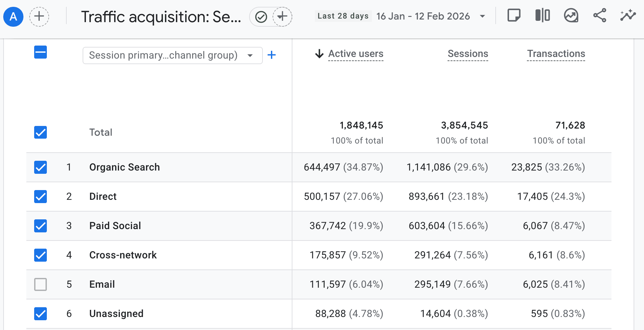644x330 pixels.
Task: Open the sparkle Insights icon
Action: 628,15
